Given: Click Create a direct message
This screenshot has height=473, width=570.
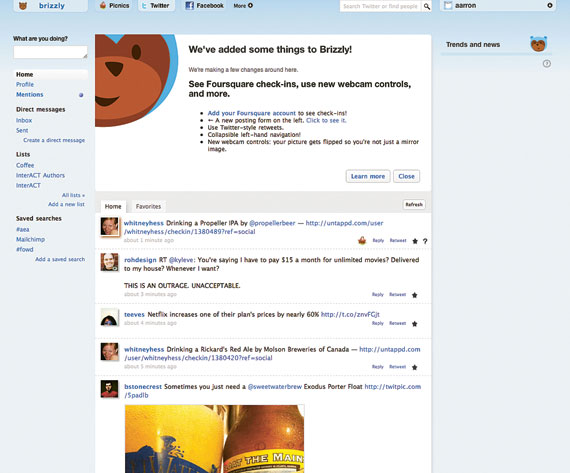Looking at the screenshot, I should coord(54,140).
